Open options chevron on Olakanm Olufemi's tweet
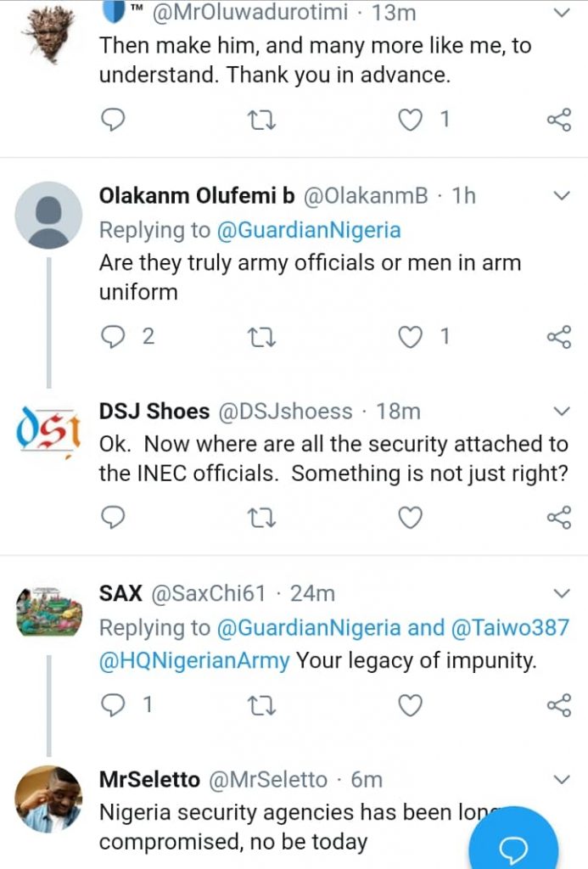Viewport: 588px width, 869px height. (561, 197)
